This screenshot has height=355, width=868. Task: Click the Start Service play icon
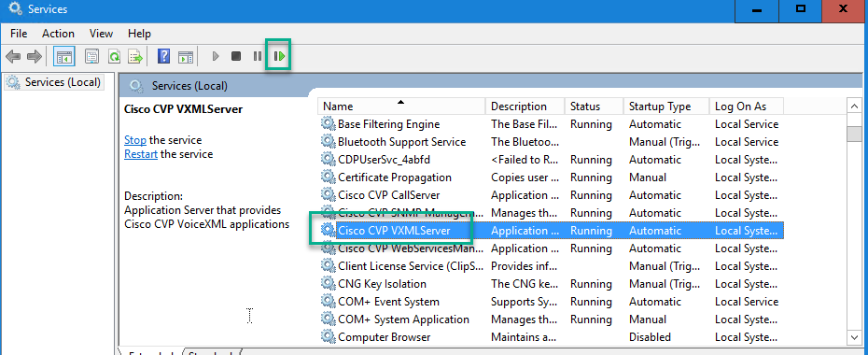pyautogui.click(x=216, y=56)
